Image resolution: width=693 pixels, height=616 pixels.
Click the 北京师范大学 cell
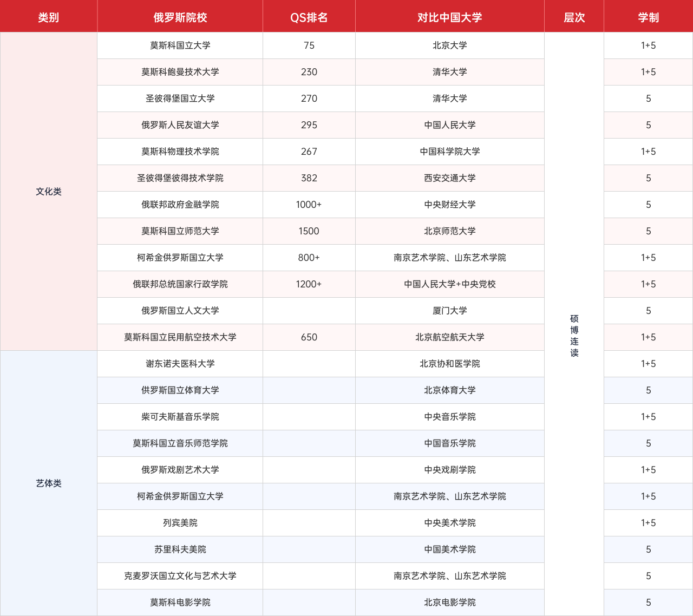450,231
